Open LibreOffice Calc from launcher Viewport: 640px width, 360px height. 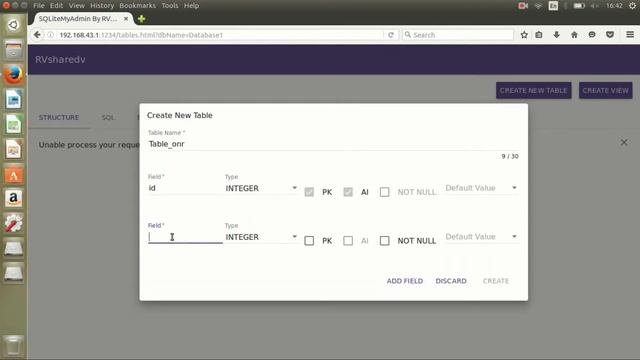click(x=13, y=124)
